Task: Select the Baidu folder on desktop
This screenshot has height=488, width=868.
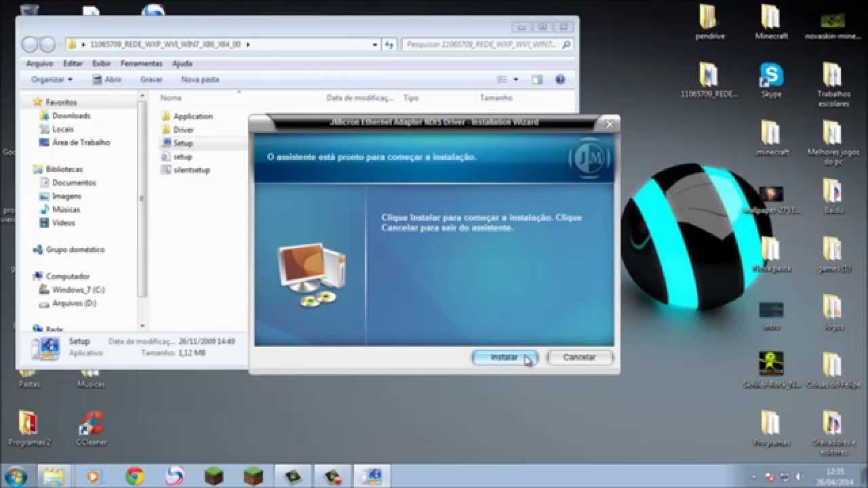Action: point(833,197)
